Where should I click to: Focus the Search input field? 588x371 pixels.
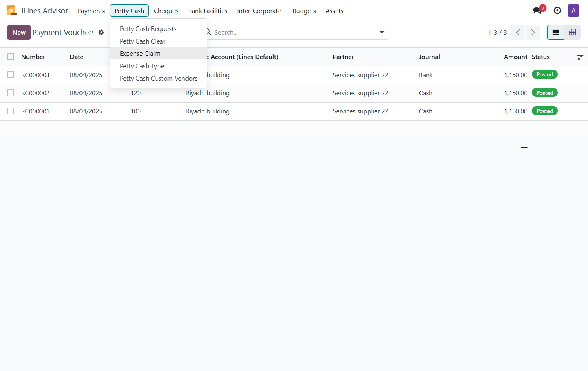pos(292,32)
